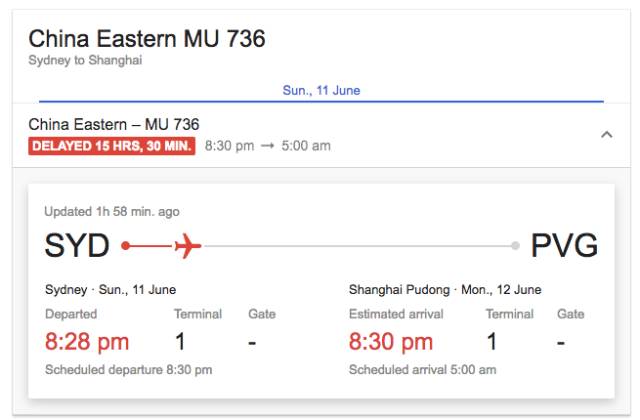Click the red departure origin dot
The image size is (640, 420).
125,245
